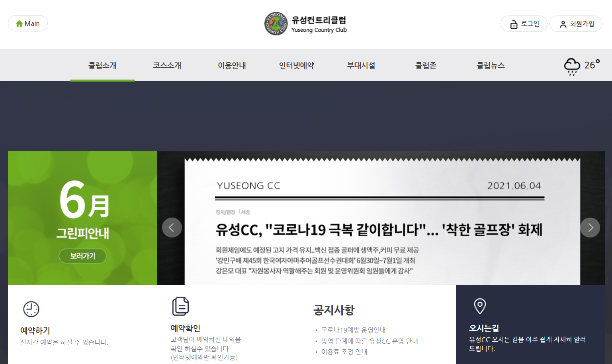Click the 오시는길 heading

pos(484,328)
